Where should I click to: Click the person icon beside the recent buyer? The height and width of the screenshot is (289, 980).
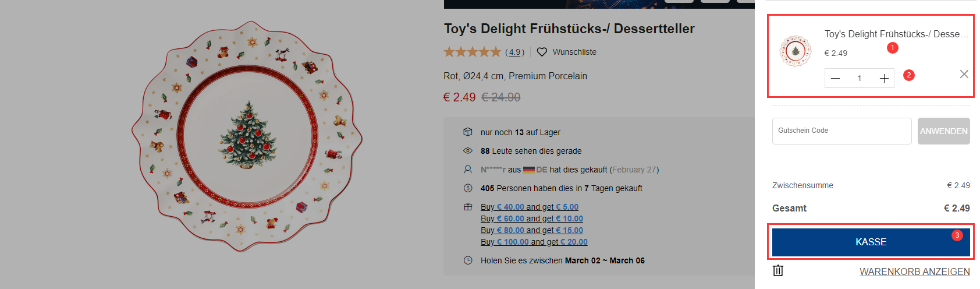point(467,170)
